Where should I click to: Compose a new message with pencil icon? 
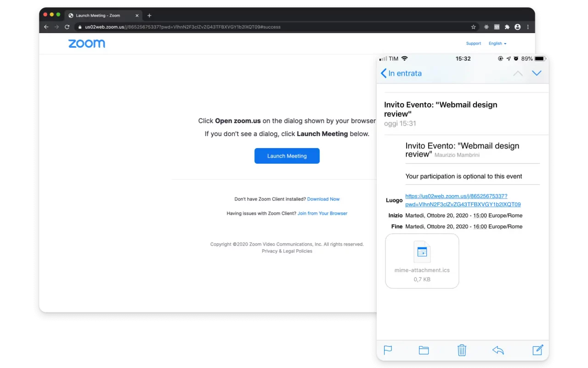537,350
